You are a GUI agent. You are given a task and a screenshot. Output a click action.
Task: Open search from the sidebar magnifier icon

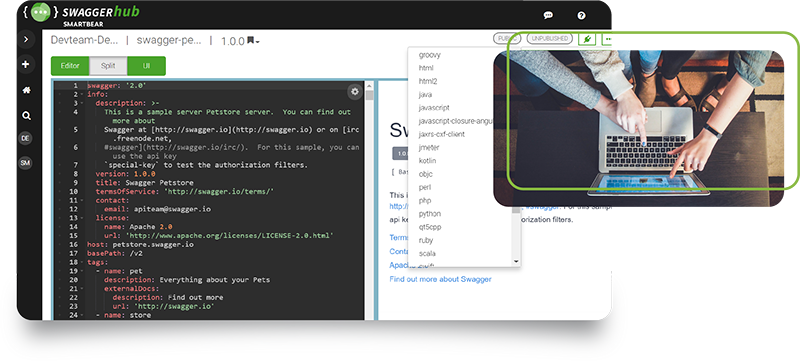tap(26, 116)
